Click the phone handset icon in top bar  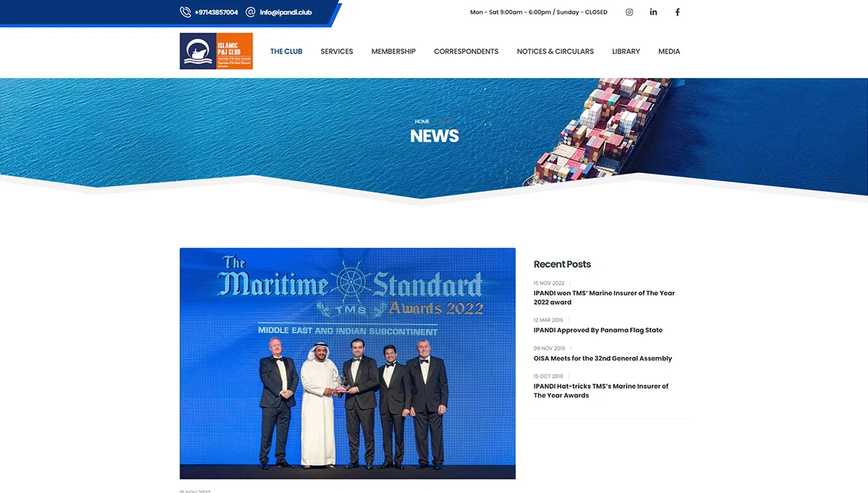pyautogui.click(x=185, y=12)
